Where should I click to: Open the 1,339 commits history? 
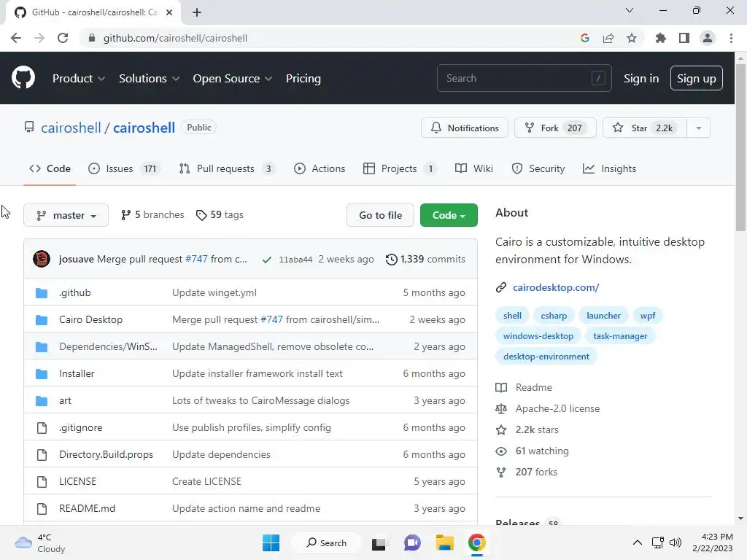click(425, 259)
